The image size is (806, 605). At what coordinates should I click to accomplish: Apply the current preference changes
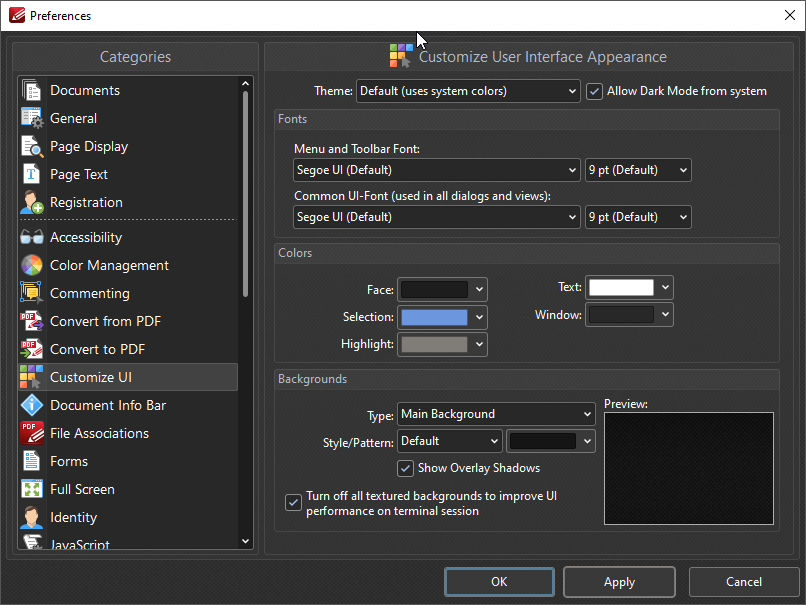[619, 582]
